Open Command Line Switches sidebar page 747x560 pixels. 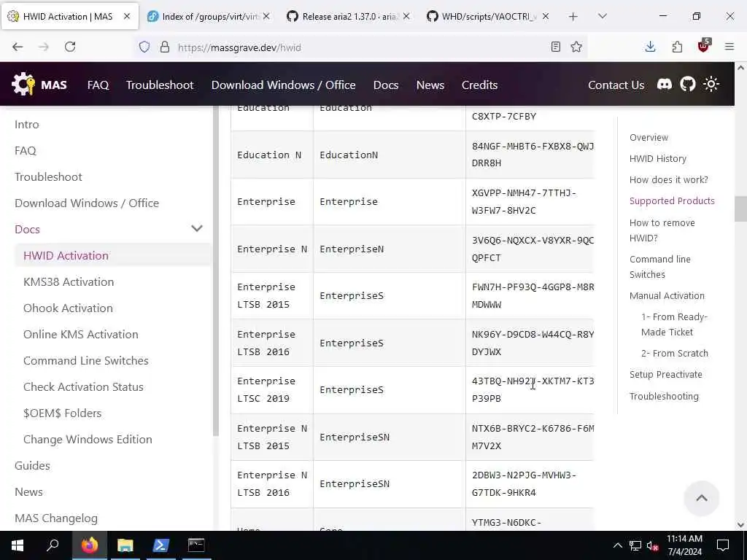(86, 360)
